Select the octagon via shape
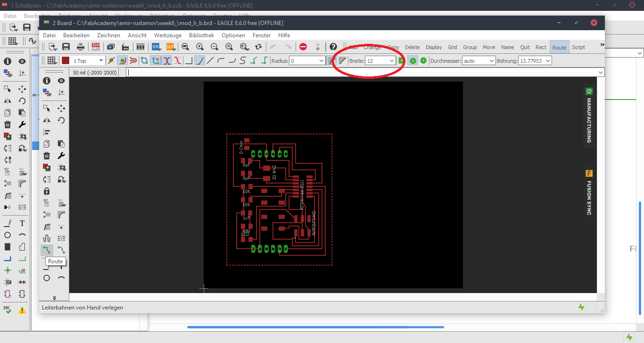The image size is (644, 343). 423,60
